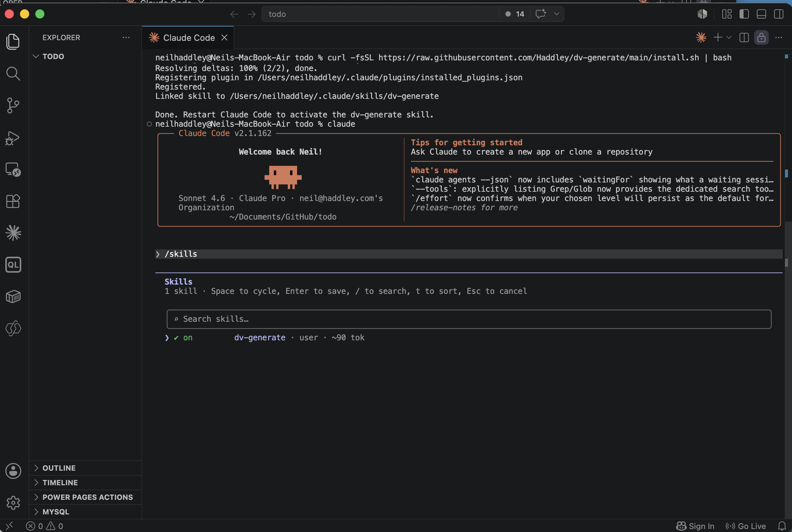792x532 pixels.
Task: Click the dv-generate skill name
Action: pyautogui.click(x=260, y=338)
